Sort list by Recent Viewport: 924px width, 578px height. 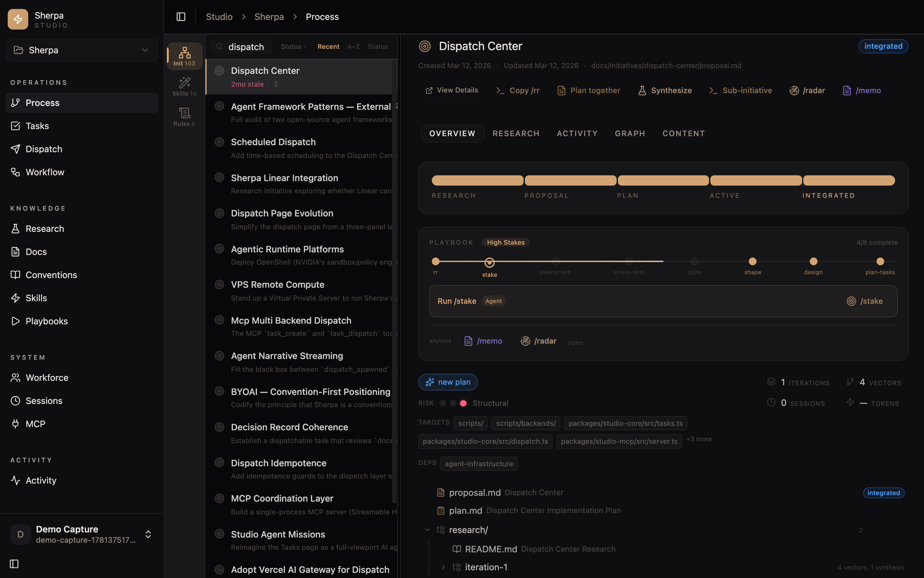[328, 47]
